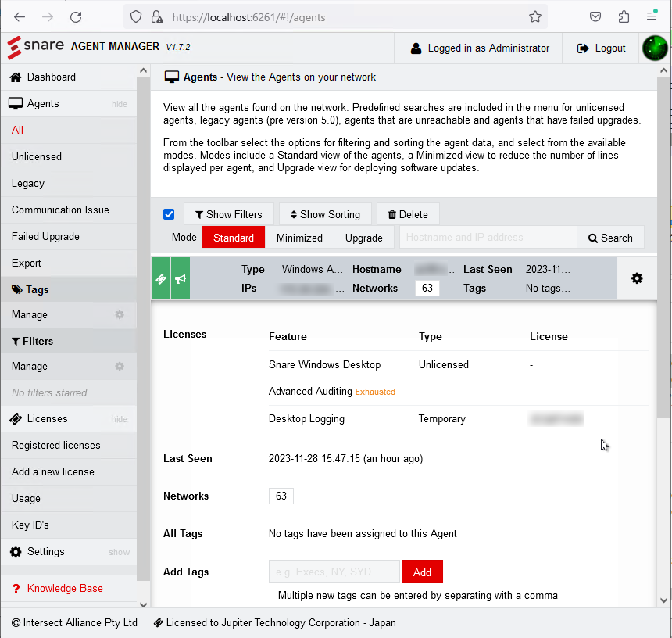The width and height of the screenshot is (672, 638).
Task: Click the green license ticket icon on agent row
Action: pyautogui.click(x=161, y=278)
